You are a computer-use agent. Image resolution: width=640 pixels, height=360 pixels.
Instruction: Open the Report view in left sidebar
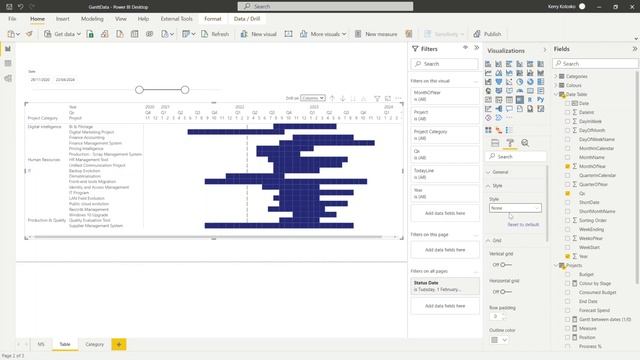point(8,49)
